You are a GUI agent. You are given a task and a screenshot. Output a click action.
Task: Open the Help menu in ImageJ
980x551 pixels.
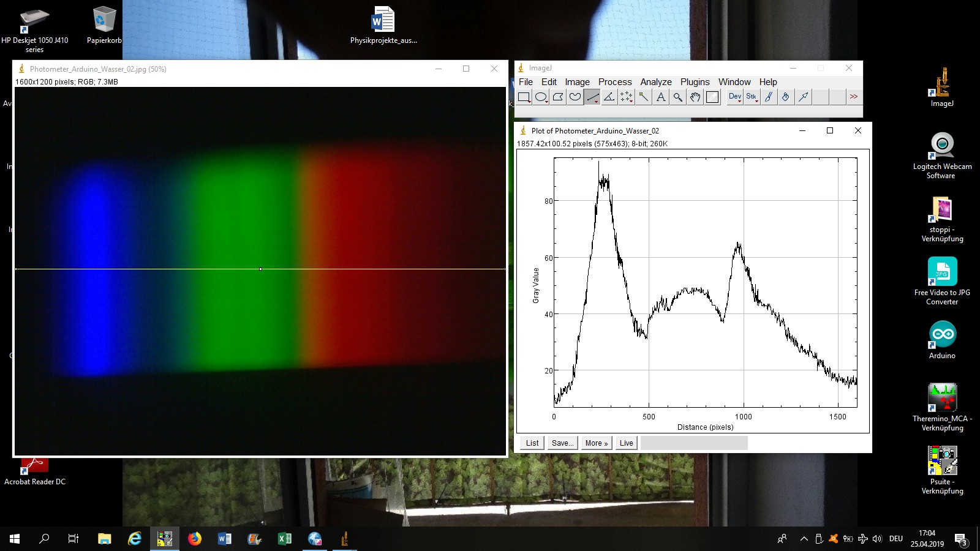[x=768, y=82]
